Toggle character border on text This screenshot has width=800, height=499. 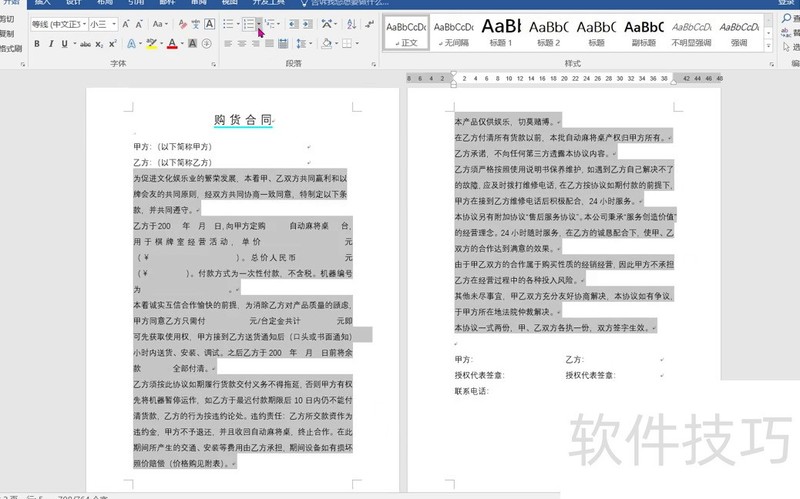[x=209, y=24]
